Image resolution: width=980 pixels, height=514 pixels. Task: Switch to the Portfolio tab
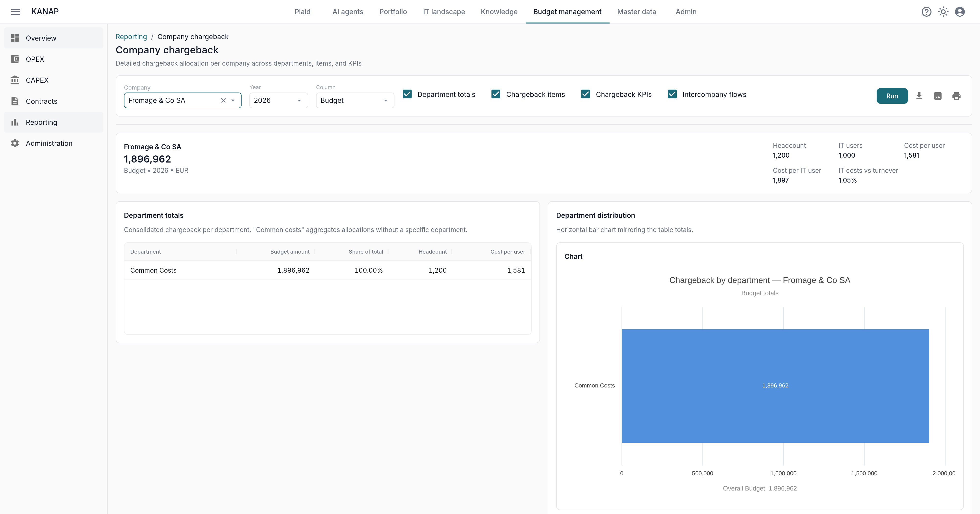[x=393, y=12]
